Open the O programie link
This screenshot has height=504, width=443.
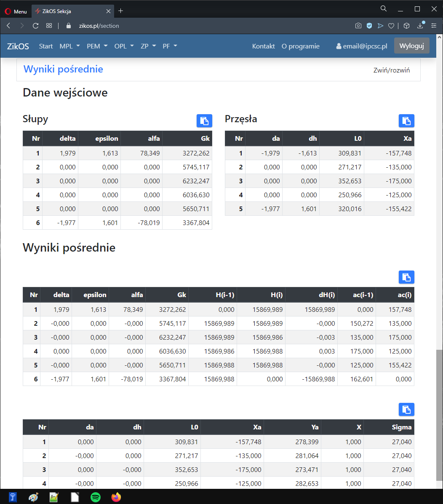click(x=300, y=46)
